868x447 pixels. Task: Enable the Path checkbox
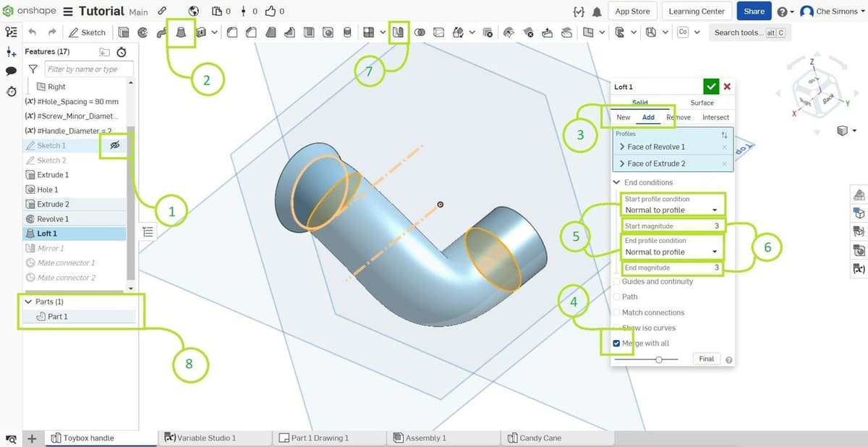pos(616,297)
